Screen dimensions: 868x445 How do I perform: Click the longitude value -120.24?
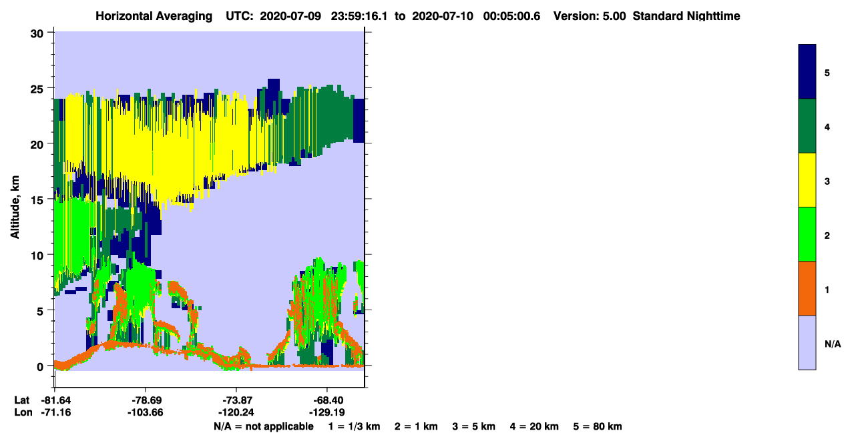236,412
